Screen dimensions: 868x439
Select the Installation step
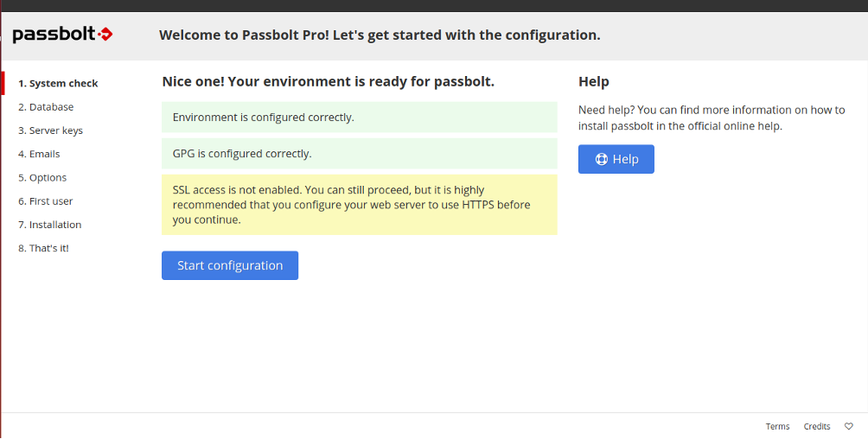pos(50,225)
